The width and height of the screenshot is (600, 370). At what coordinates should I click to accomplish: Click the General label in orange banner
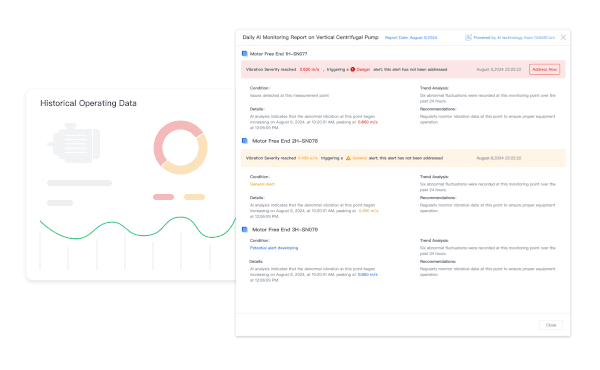(x=360, y=158)
